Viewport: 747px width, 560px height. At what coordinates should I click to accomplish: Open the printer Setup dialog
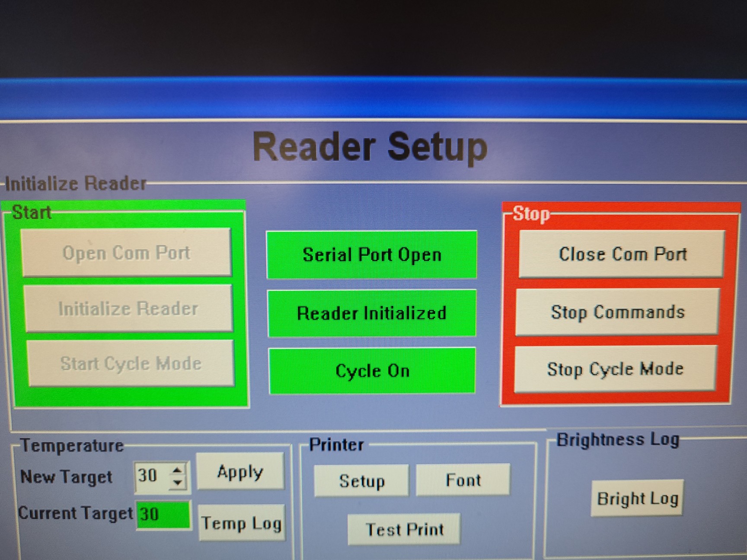(361, 481)
